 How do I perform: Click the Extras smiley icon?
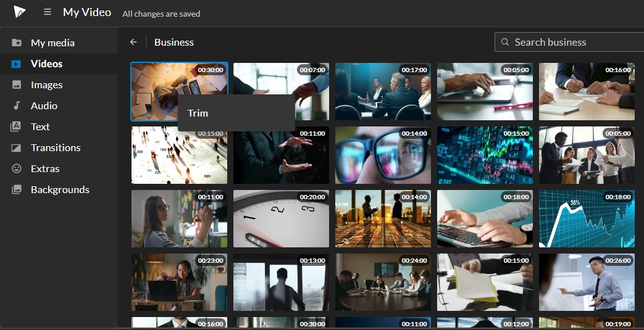point(17,168)
